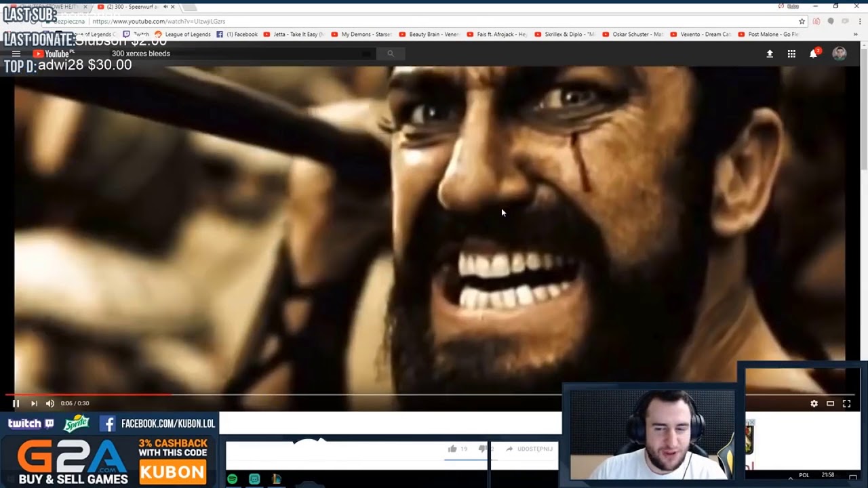
Task: Open the League of Legends bookmark
Action: pos(183,34)
